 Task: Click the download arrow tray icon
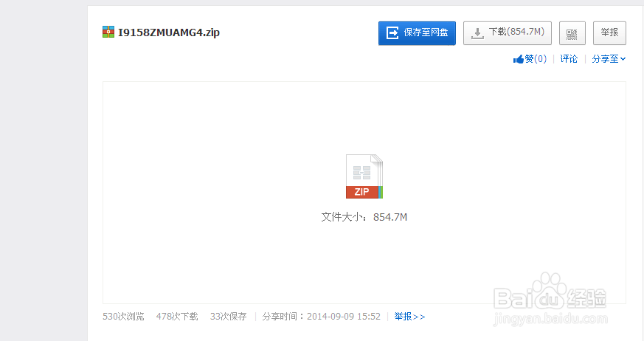pos(477,33)
